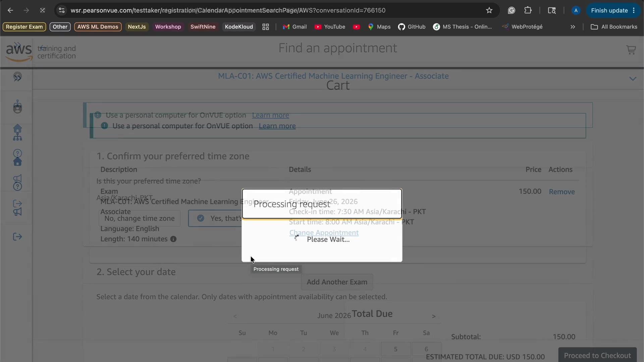This screenshot has width=644, height=362.
Task: Click the price 150.00 in cart row
Action: 530,191
